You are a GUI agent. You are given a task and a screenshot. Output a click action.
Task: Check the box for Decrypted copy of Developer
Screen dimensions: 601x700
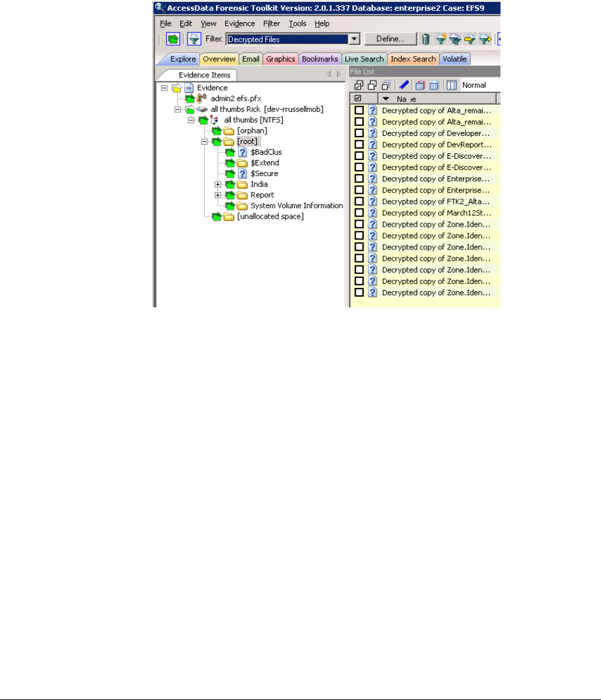pyautogui.click(x=359, y=133)
